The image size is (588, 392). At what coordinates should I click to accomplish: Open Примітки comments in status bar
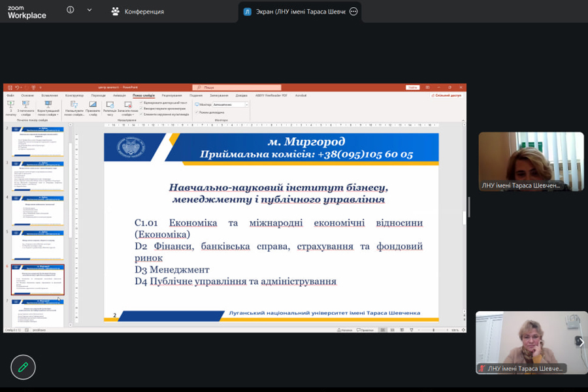365,330
